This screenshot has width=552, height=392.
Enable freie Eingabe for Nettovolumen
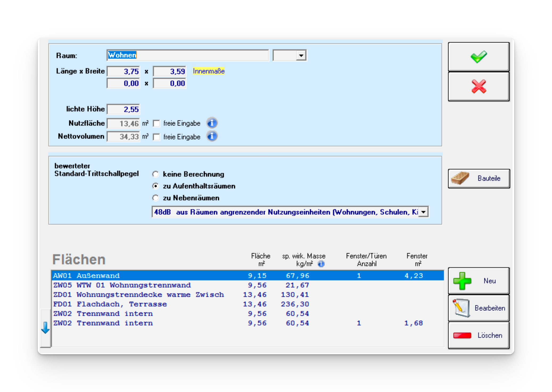(156, 137)
